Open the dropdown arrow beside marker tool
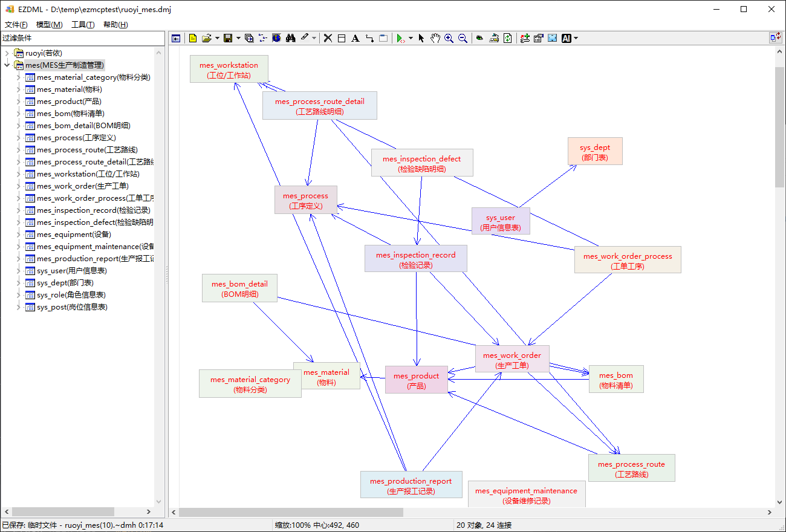Screen dimensions: 786x532 (314, 38)
